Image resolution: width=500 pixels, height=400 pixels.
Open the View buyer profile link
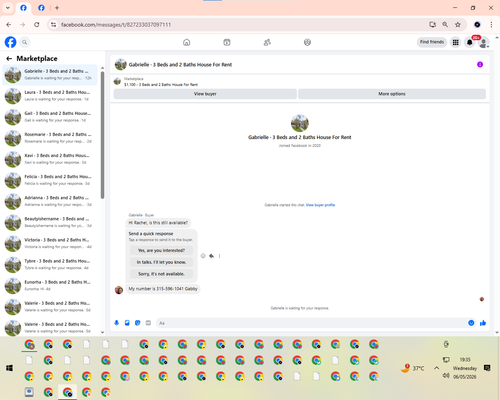pos(320,205)
